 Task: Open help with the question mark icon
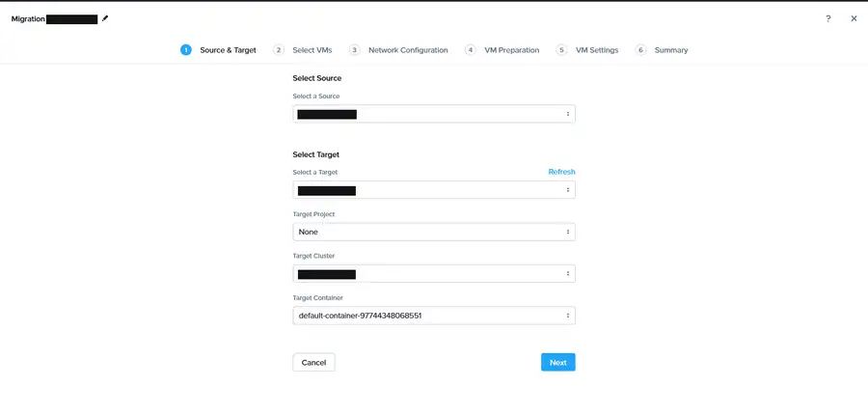pos(828,19)
